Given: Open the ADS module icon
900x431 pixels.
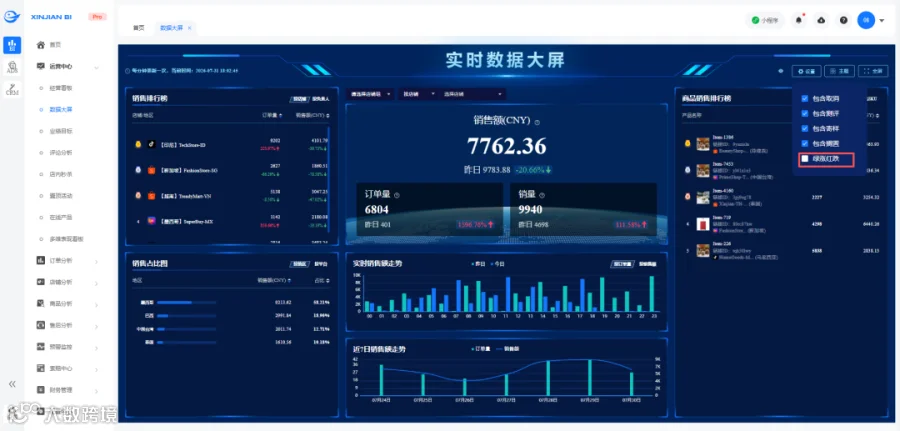Looking at the screenshot, I should click(x=12, y=67).
